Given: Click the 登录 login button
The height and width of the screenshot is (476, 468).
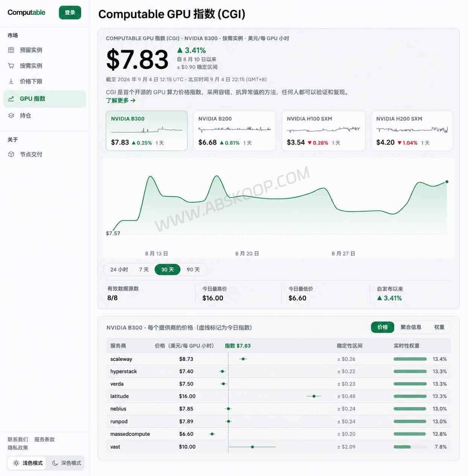Looking at the screenshot, I should 70,12.
